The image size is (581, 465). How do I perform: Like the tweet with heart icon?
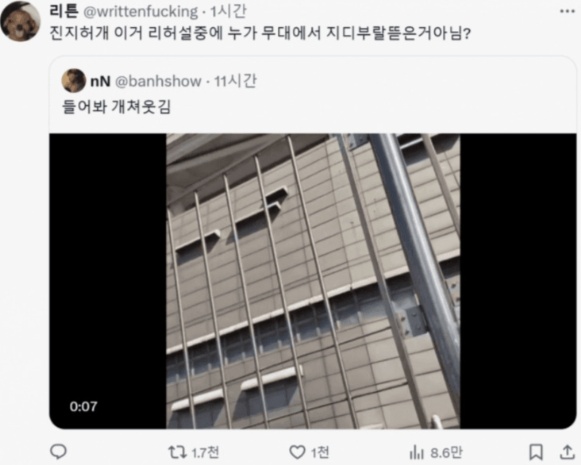click(297, 452)
